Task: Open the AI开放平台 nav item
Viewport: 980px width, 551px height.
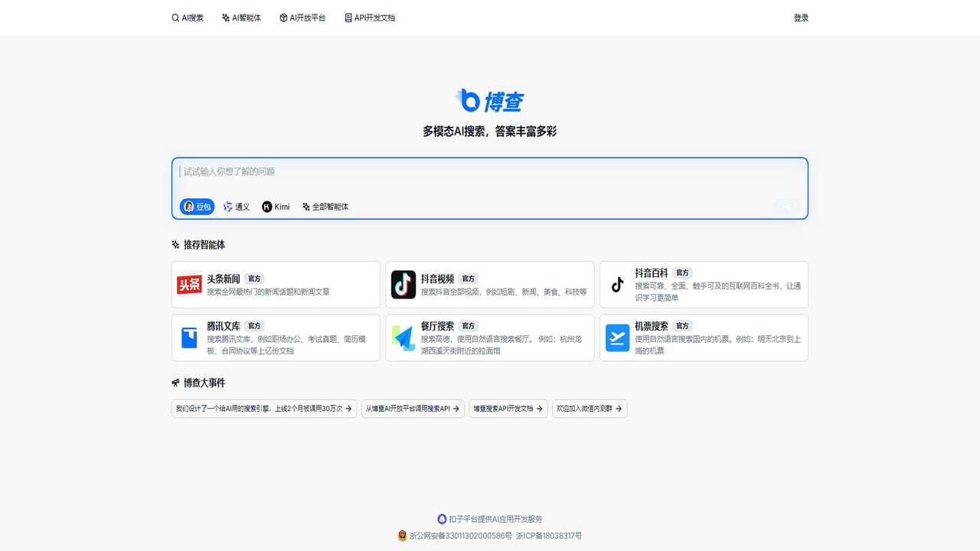Action: (302, 18)
